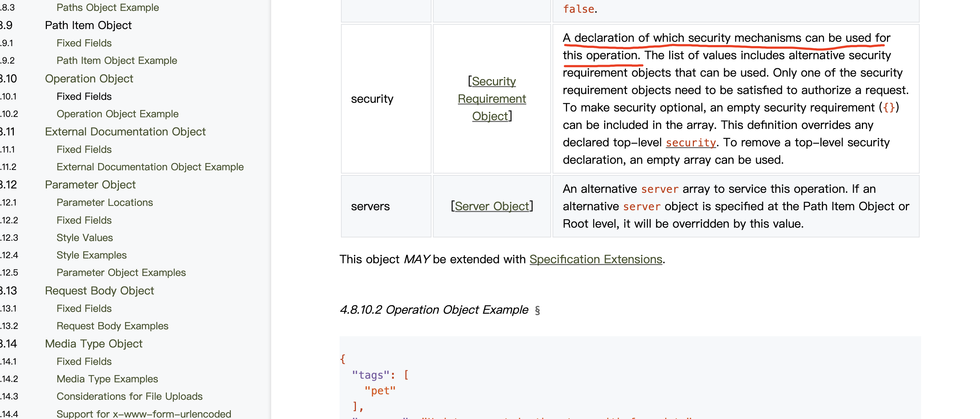980x419 pixels.
Task: Open Path Item Object Example entry
Action: (117, 60)
